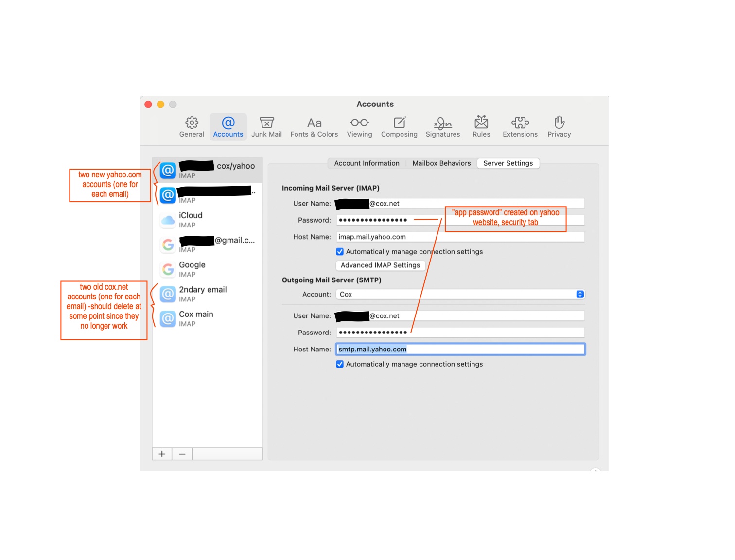Open Viewing preferences
This screenshot has height=560, width=735.
coord(359,127)
